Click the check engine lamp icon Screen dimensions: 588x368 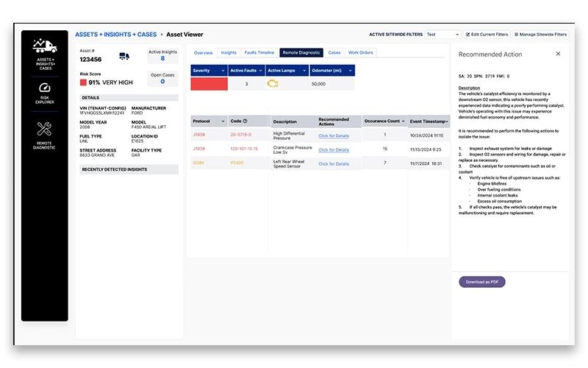pos(273,83)
